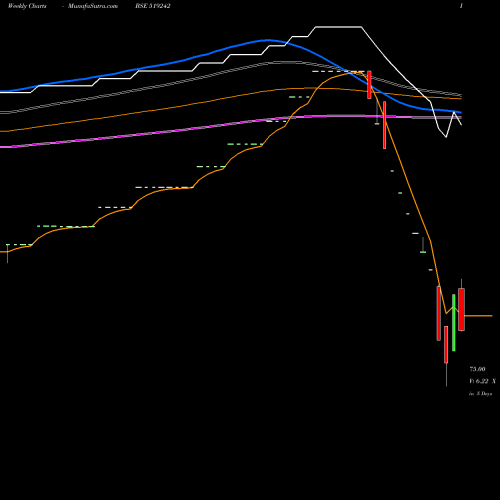
Task: Select the red candle with the longest lower wick
Action: 446,345
